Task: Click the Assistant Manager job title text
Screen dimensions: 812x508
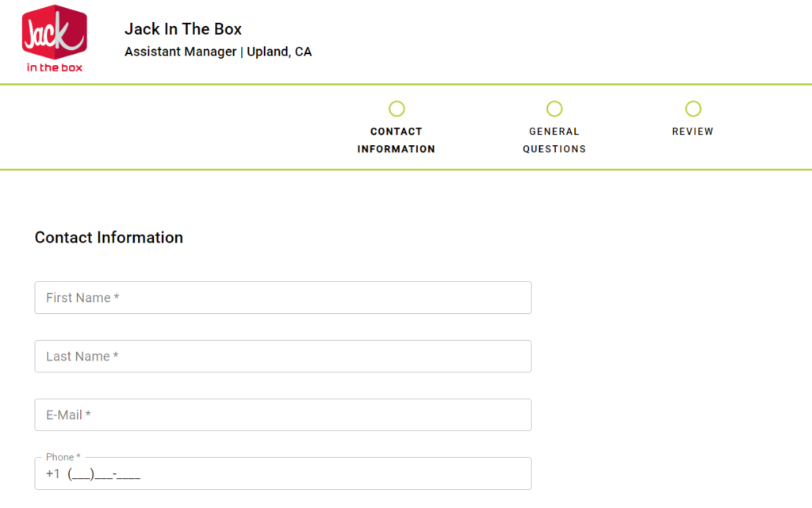Action: [x=180, y=52]
